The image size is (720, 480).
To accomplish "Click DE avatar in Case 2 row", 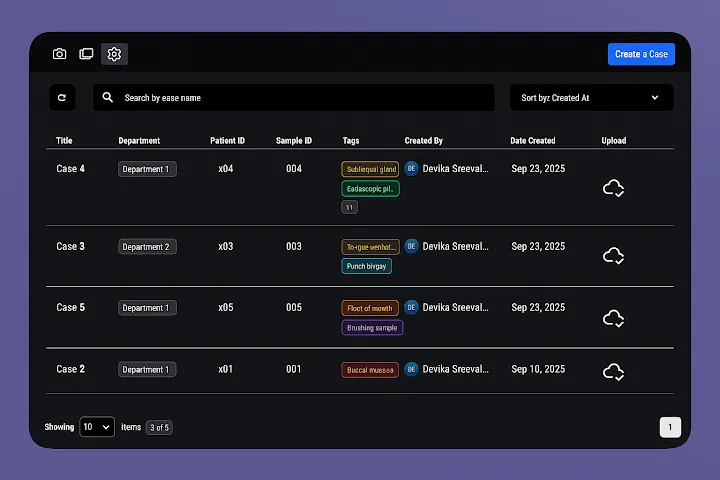I will coord(411,369).
